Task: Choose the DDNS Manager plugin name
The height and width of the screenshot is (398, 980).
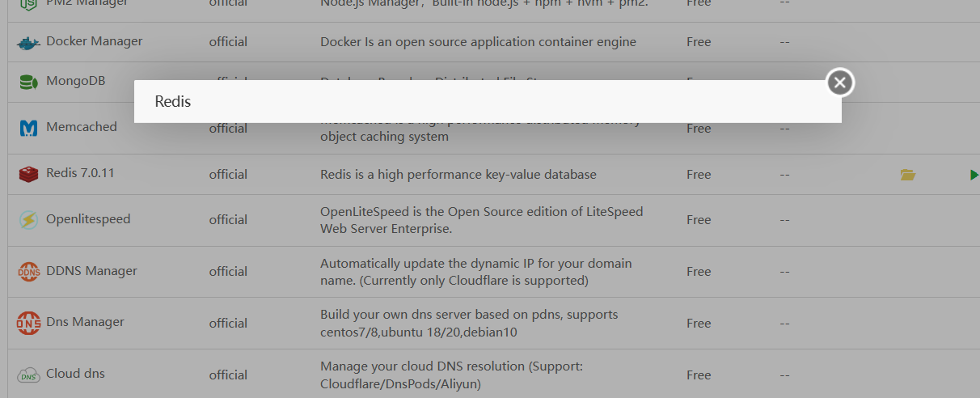Action: pos(91,271)
